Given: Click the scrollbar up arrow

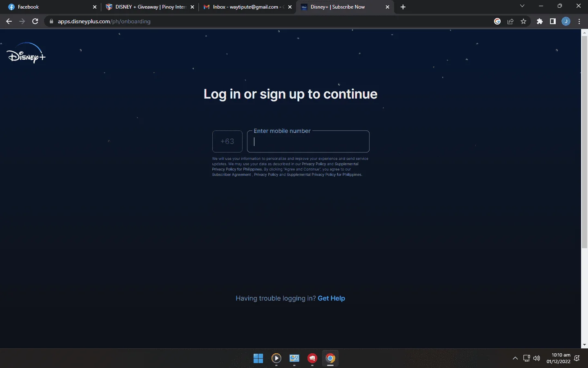Looking at the screenshot, I should 584,32.
